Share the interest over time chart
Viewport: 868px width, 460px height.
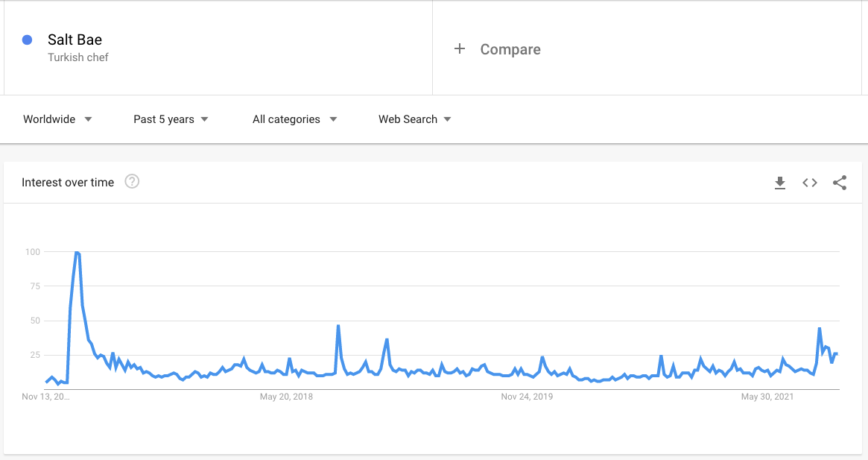click(x=840, y=183)
